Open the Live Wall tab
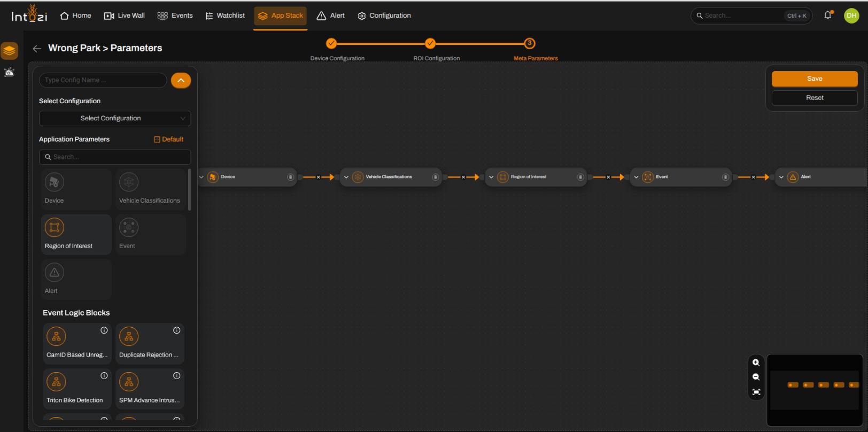The image size is (868, 432). tap(124, 16)
